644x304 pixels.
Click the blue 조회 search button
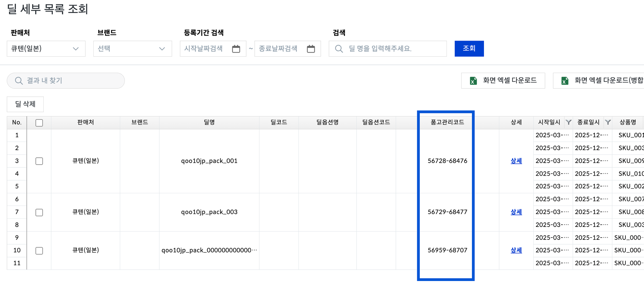pyautogui.click(x=469, y=48)
